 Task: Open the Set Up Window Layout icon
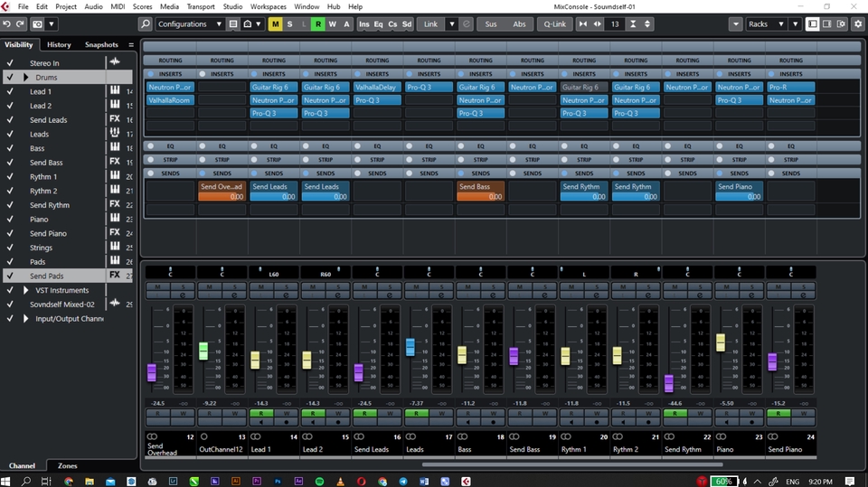tap(841, 23)
